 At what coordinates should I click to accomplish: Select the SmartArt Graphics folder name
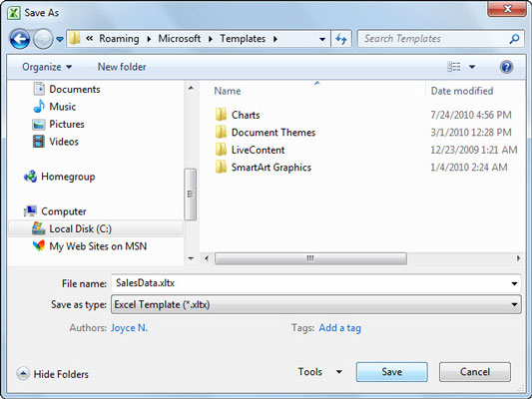coord(271,168)
